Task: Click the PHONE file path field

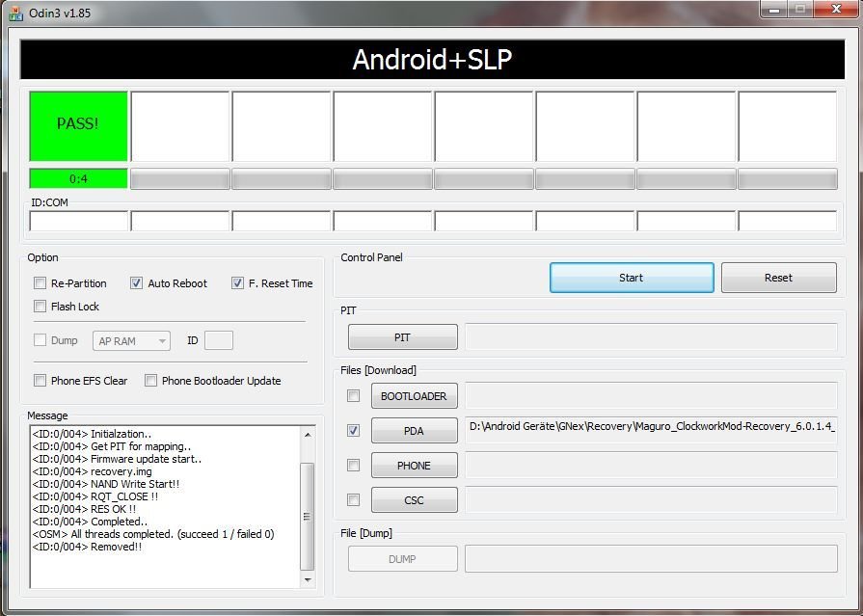Action: pyautogui.click(x=651, y=466)
